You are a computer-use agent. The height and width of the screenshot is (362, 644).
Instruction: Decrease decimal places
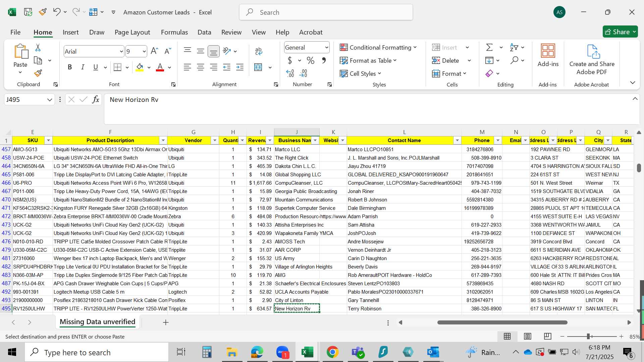303,73
